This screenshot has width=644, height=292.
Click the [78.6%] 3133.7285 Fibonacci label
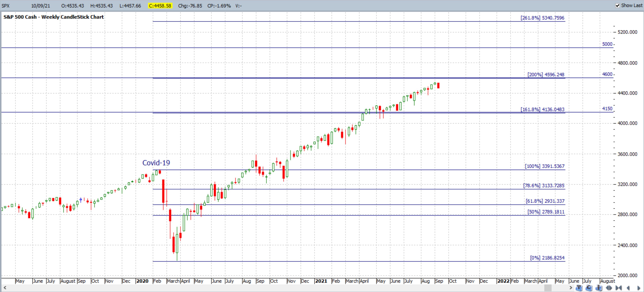544,186
